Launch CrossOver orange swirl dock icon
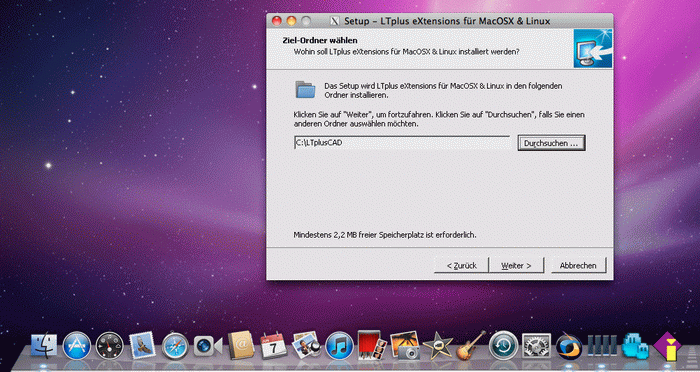The width and height of the screenshot is (700, 372). pyautogui.click(x=569, y=347)
